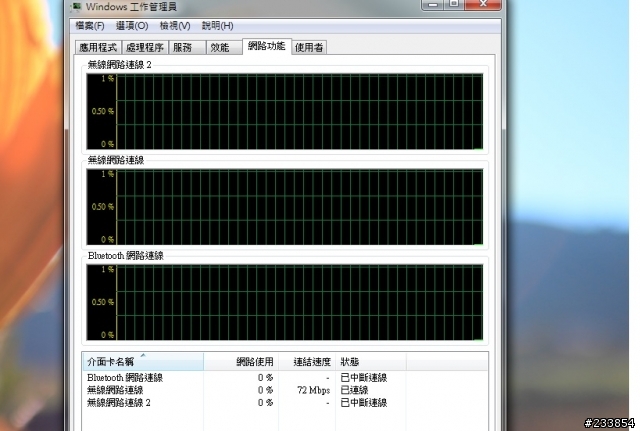The height and width of the screenshot is (431, 640).
Task: Switch to the 效能 tab
Action: [x=224, y=47]
